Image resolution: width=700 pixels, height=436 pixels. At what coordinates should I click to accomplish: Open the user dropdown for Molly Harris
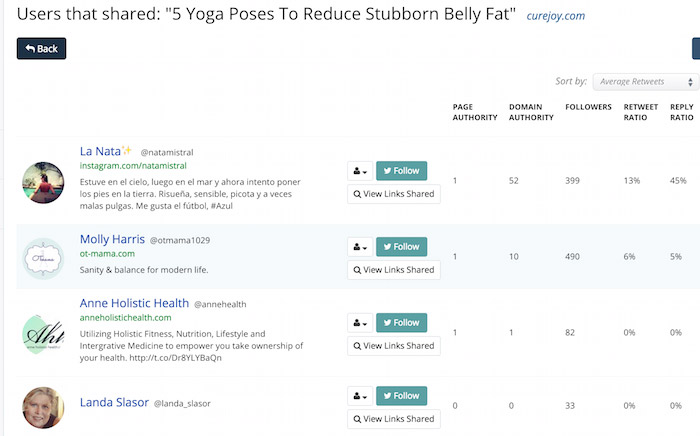click(360, 247)
